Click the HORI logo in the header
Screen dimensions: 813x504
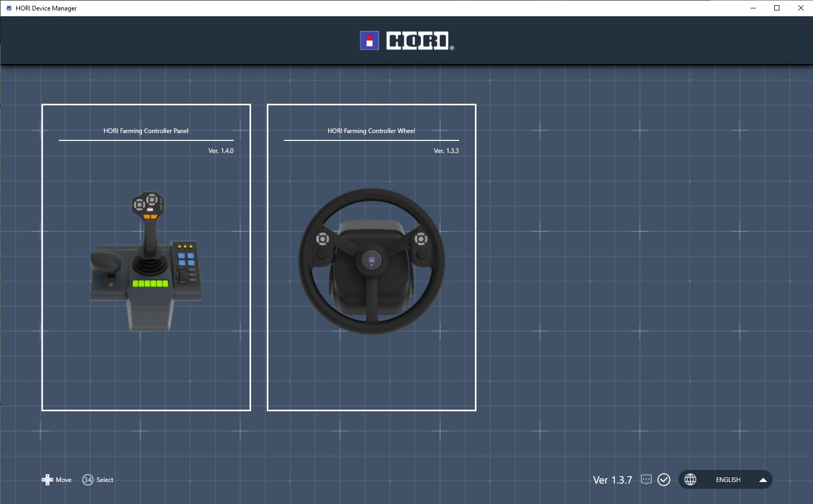point(406,40)
